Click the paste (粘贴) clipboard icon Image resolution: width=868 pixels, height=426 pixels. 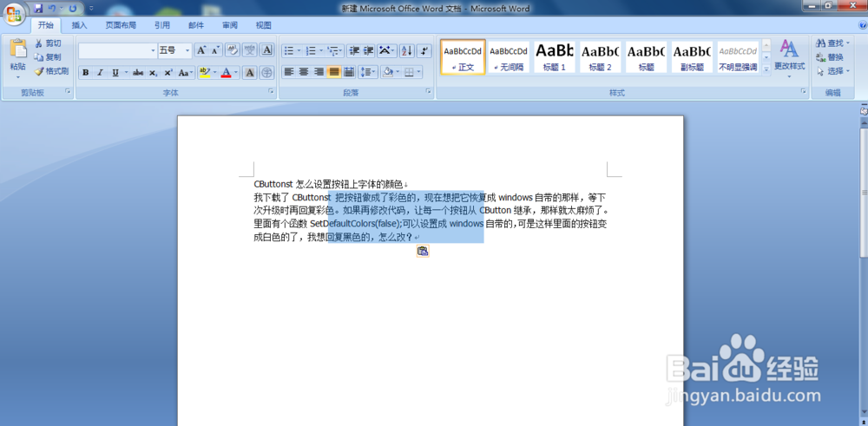(x=17, y=49)
